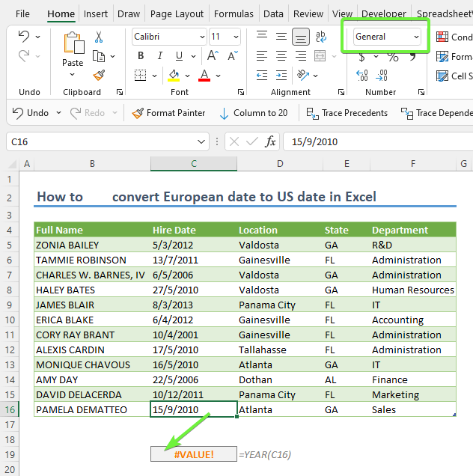Switch to the Data tab

point(273,13)
